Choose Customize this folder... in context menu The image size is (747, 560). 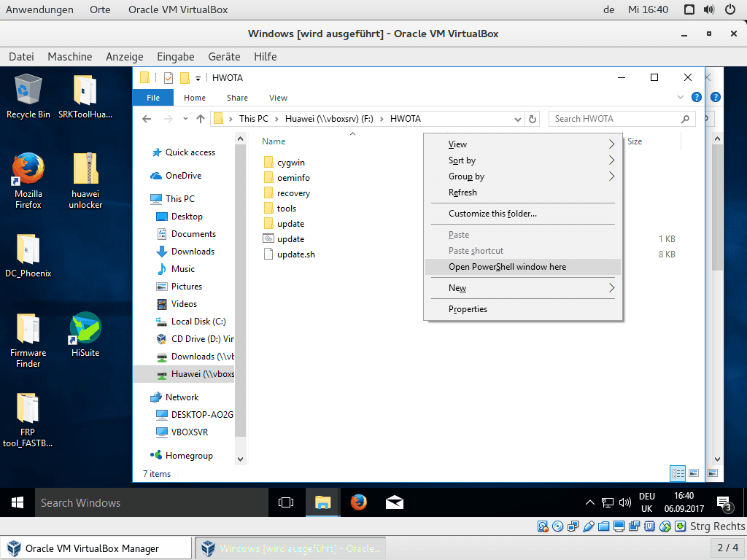pyautogui.click(x=522, y=214)
